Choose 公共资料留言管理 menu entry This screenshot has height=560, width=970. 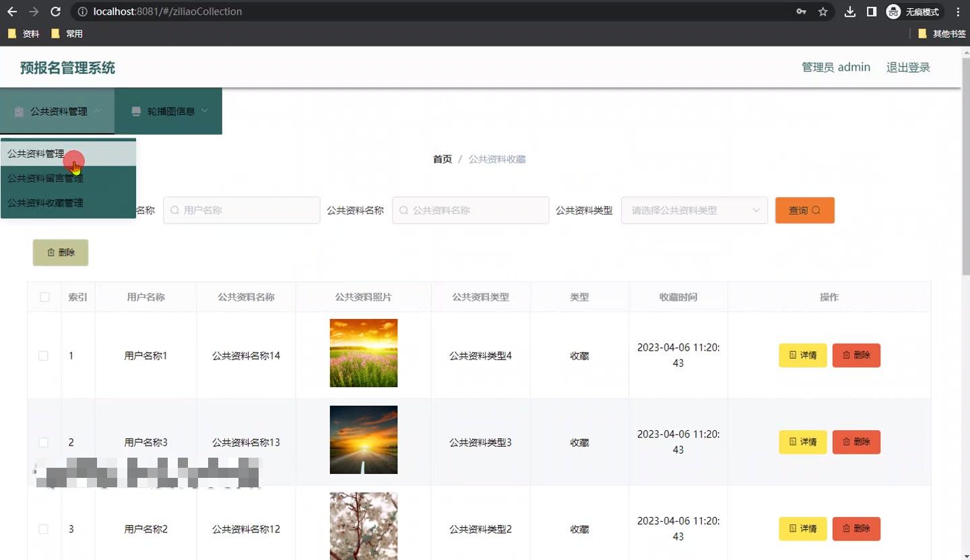(44, 178)
